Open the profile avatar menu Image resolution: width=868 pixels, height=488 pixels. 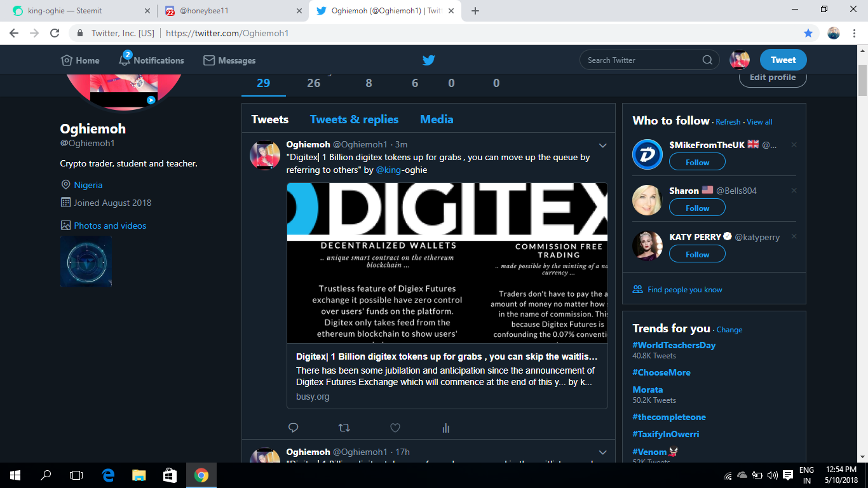[740, 60]
